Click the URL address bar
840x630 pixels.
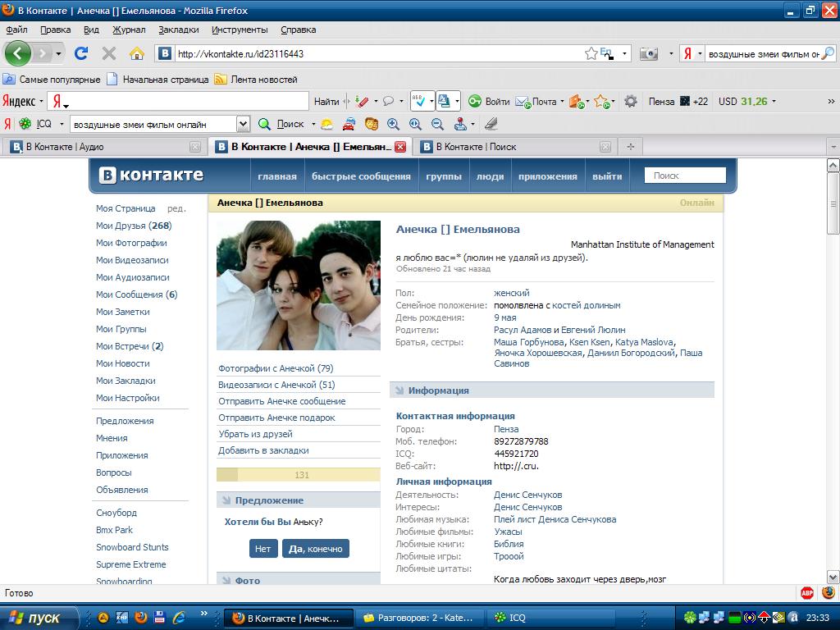coord(378,53)
